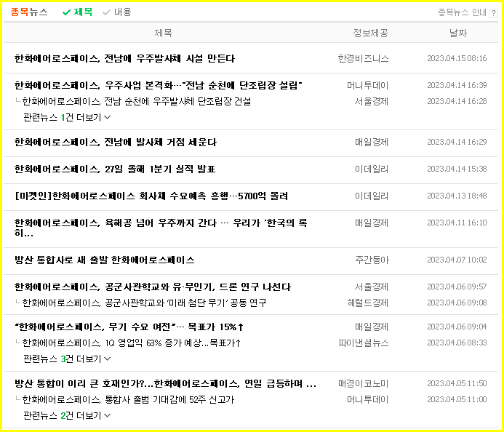Open article 27일 올해 1분기 실적 발표
The width and height of the screenshot is (504, 432).
coord(115,169)
